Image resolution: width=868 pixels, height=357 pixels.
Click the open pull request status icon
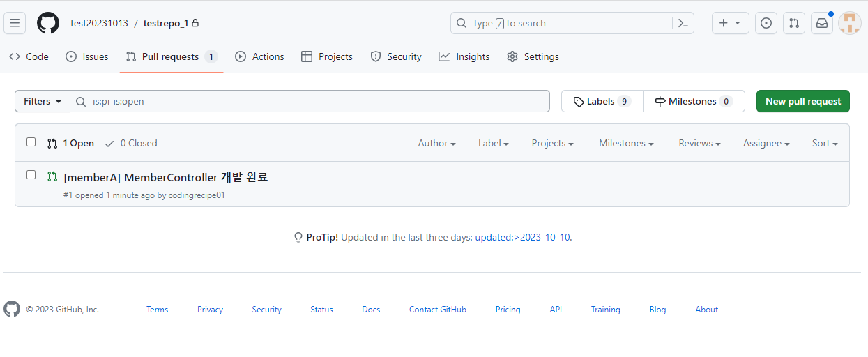[x=52, y=176]
